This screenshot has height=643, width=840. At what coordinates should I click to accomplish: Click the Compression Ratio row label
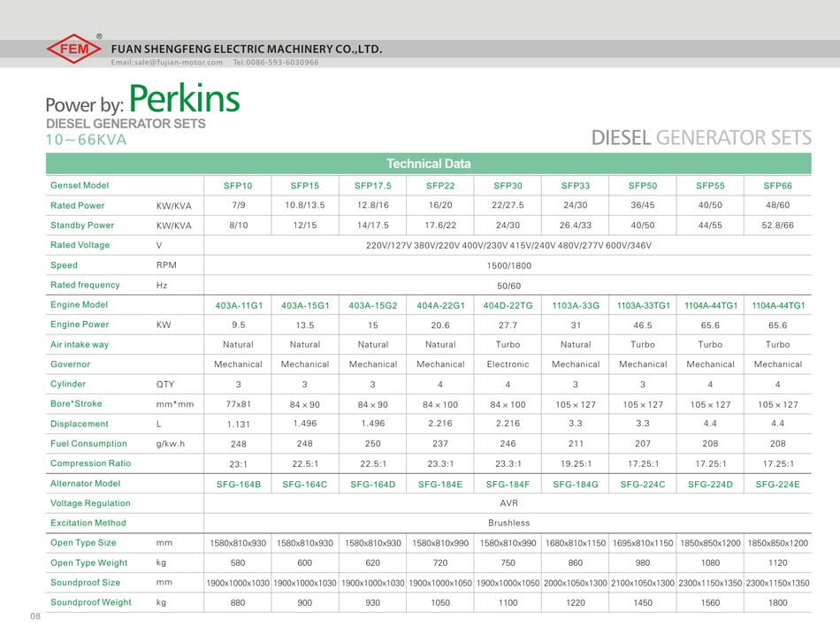coord(90,463)
